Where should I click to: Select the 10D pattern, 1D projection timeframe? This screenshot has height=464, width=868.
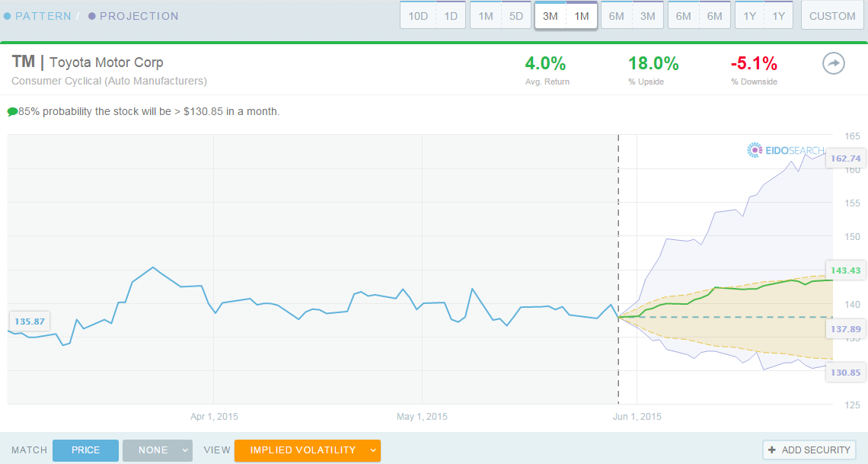point(433,16)
